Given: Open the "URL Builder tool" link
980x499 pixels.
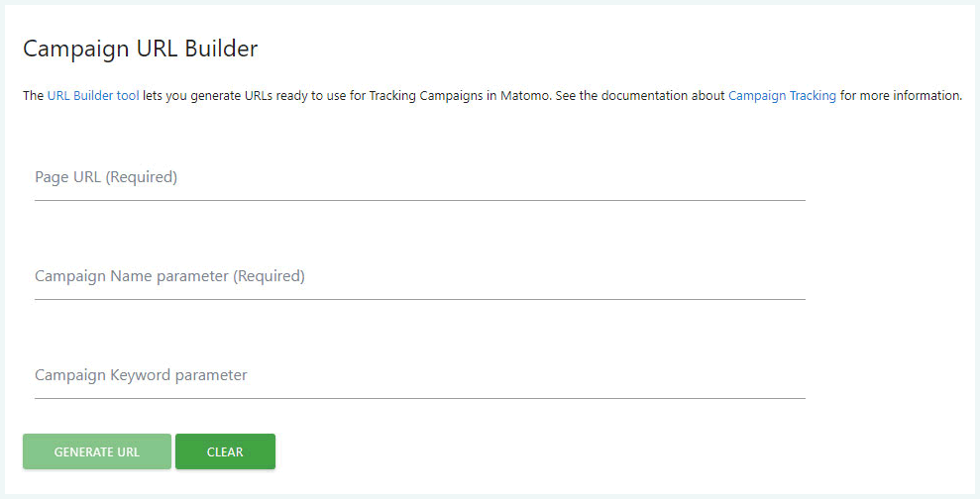Looking at the screenshot, I should tap(93, 97).
